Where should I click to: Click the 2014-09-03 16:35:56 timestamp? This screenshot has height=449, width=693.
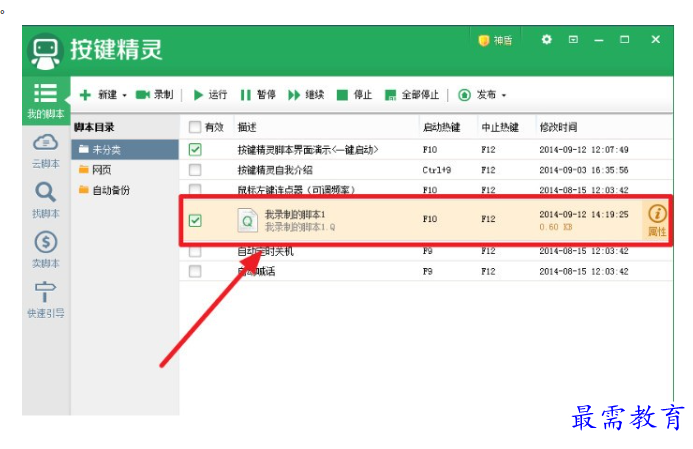[583, 170]
